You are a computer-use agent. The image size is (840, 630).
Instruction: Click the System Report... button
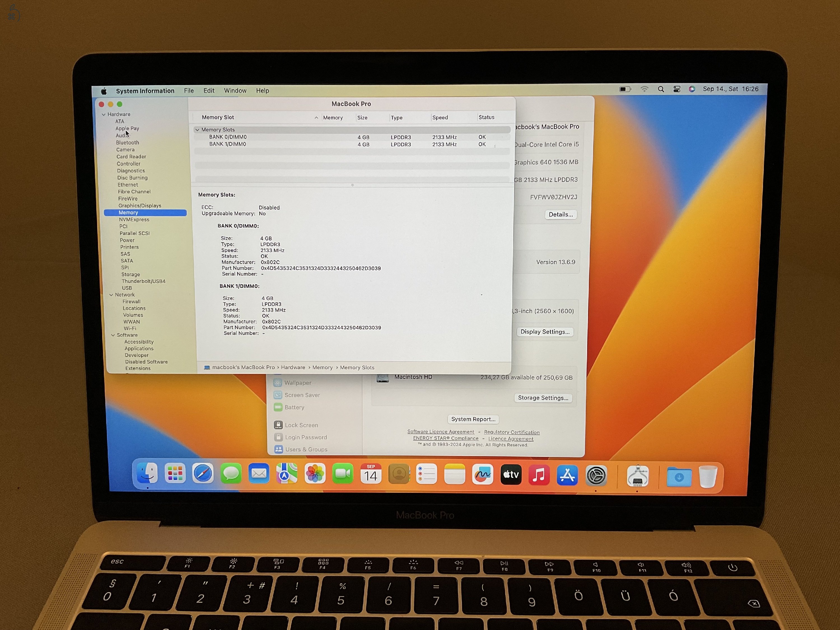[x=473, y=419]
